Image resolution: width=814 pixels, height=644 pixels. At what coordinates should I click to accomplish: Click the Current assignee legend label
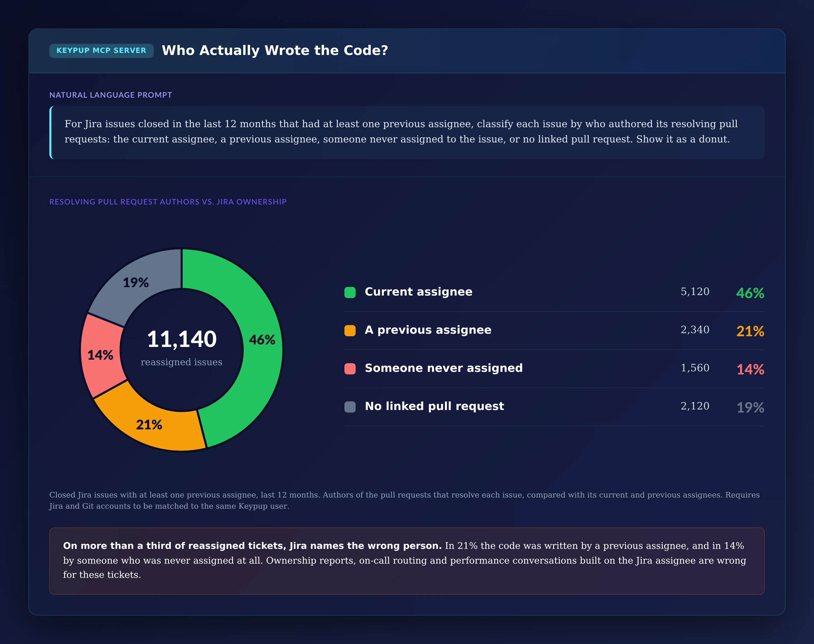pos(418,292)
